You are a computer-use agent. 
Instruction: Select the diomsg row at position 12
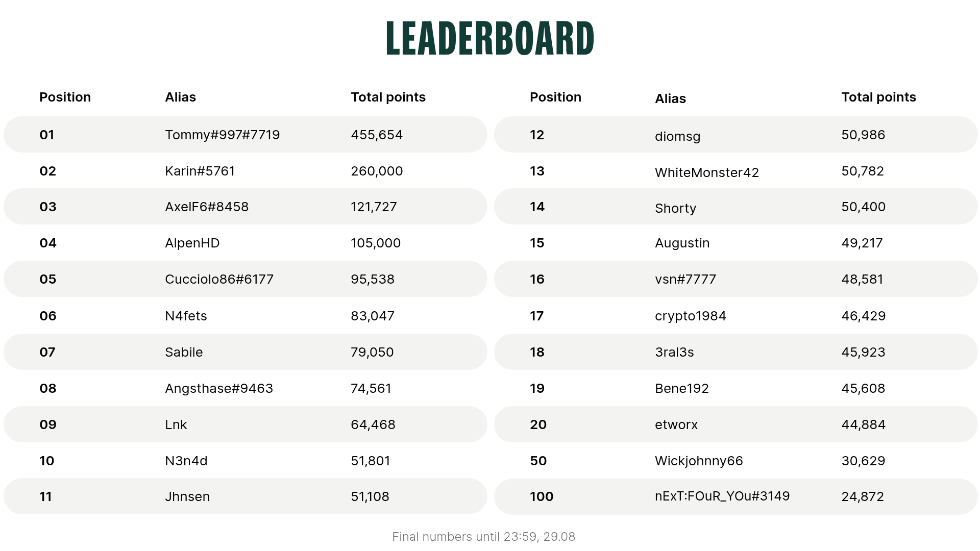click(736, 135)
